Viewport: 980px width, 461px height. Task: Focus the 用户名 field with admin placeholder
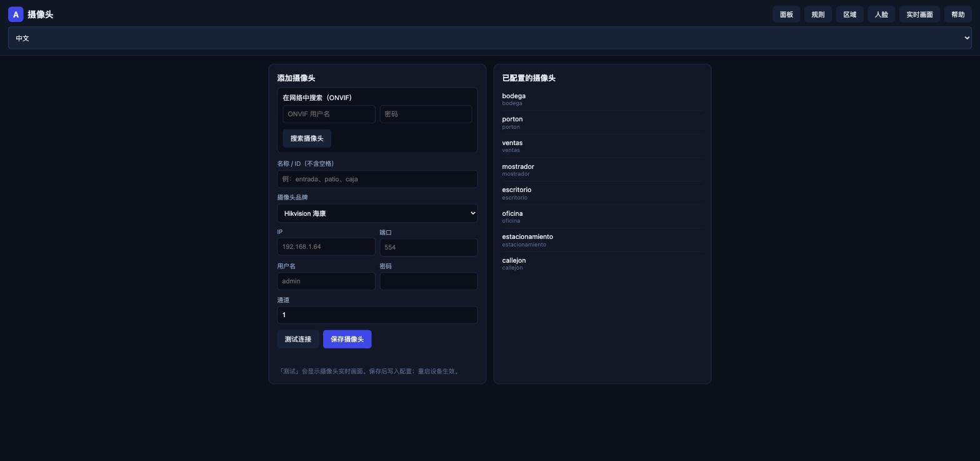pyautogui.click(x=326, y=281)
